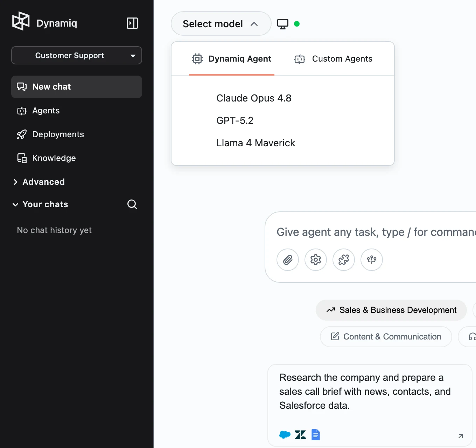This screenshot has width=476, height=448.
Task: Focus the agent task input field
Action: [376, 232]
